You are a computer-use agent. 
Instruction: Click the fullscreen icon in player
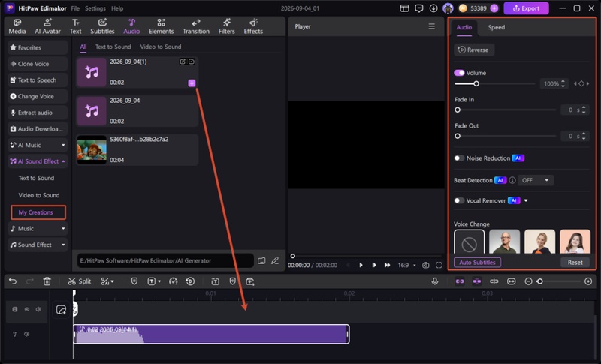[439, 265]
